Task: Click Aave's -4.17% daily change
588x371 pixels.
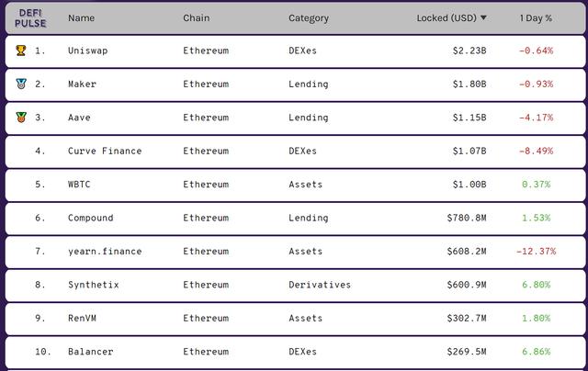Action: click(x=536, y=118)
